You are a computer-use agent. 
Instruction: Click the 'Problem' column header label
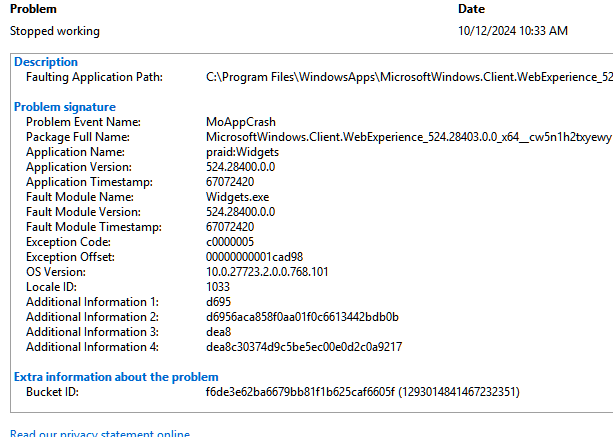pyautogui.click(x=33, y=9)
